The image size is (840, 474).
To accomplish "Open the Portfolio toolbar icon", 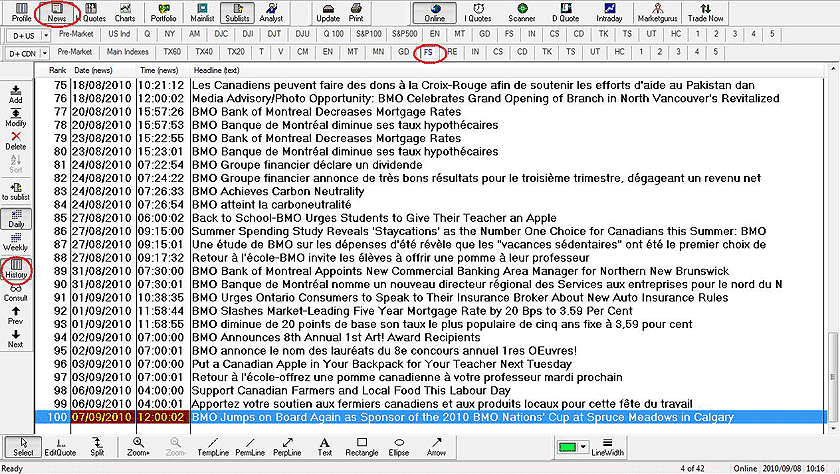I will point(163,13).
